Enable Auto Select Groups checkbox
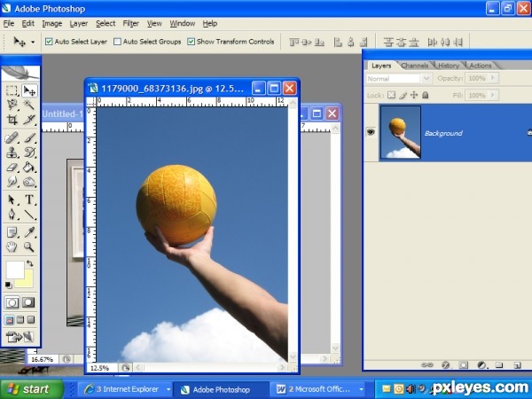 coord(117,42)
